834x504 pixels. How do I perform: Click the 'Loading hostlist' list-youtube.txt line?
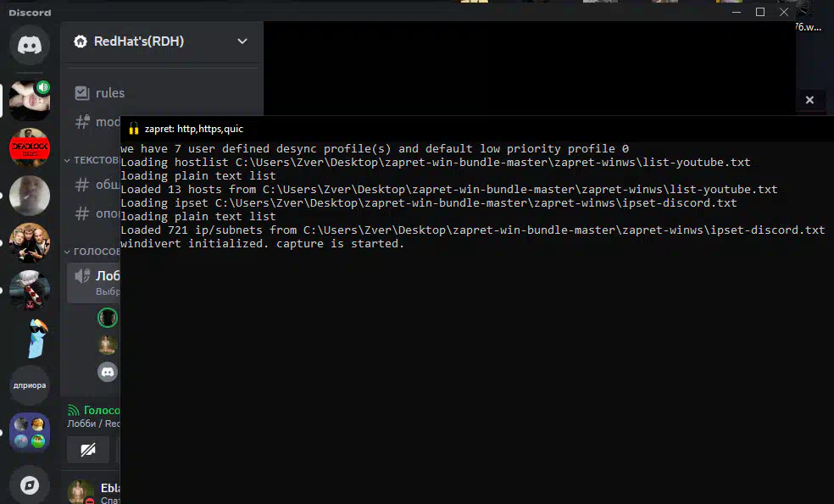point(436,162)
